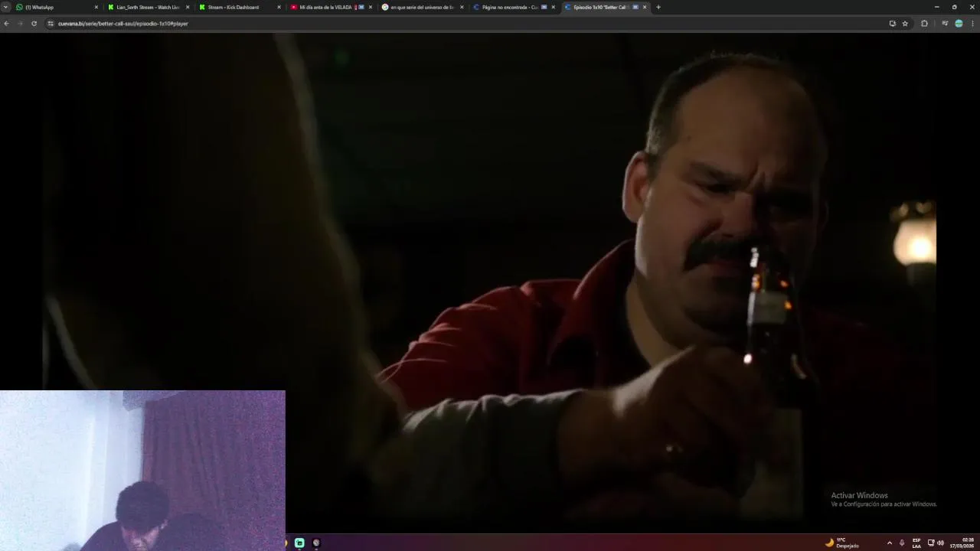Viewport: 980px width, 551px height.
Task: Open the Extensions puzzle icon
Action: [924, 24]
